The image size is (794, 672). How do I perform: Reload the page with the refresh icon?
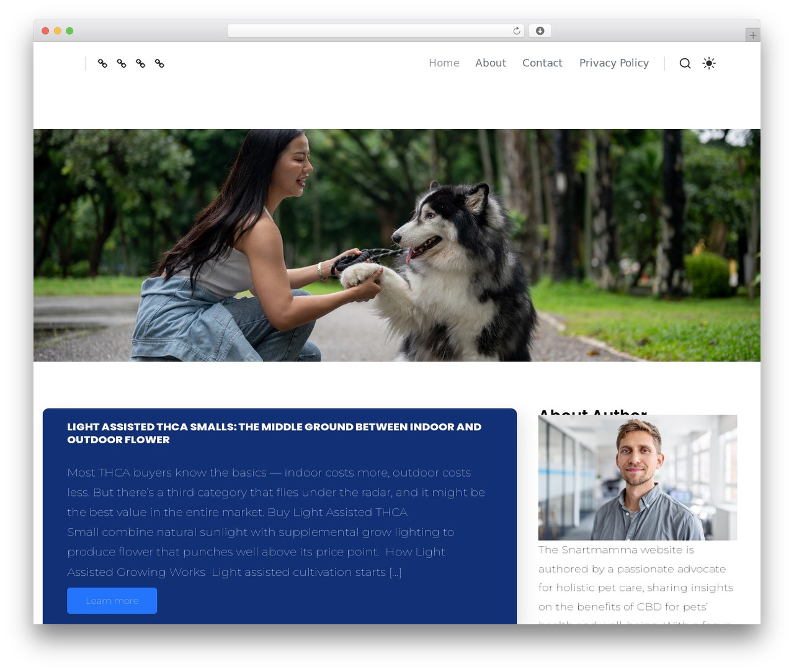pyautogui.click(x=517, y=31)
